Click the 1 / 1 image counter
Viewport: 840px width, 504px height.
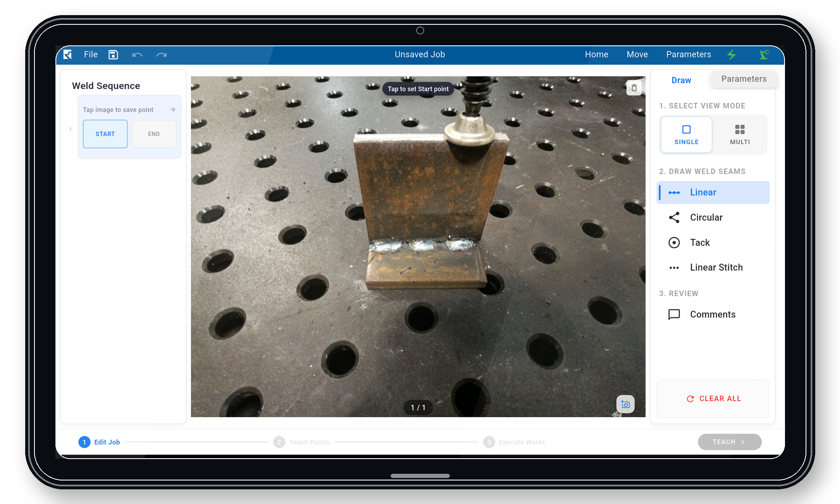(418, 407)
